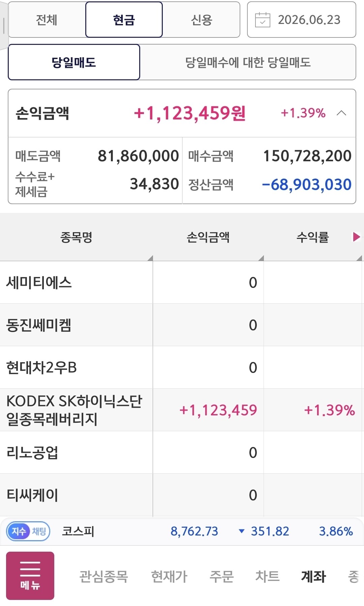Collapse the 손익금액 summary chevron
The image size is (364, 606).
coord(341,113)
